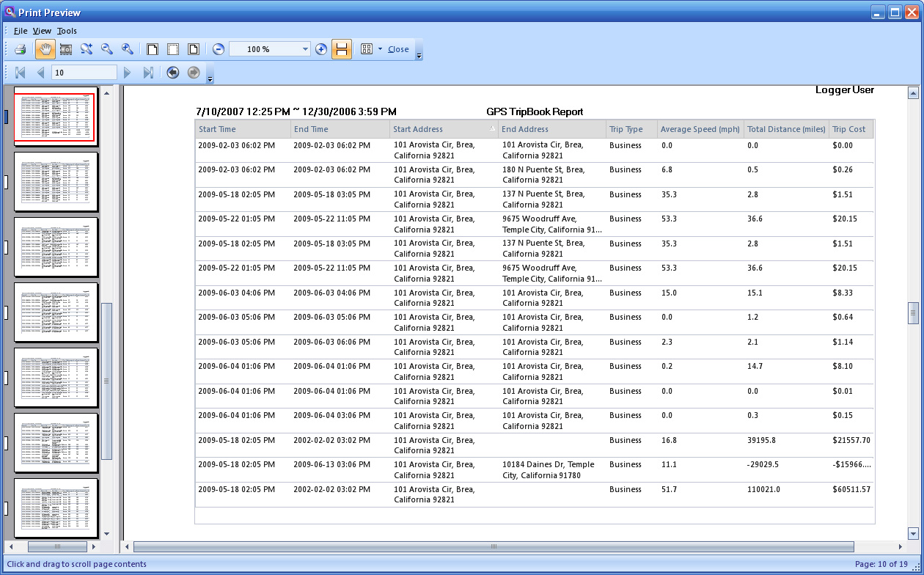Screen dimensions: 924x575
Task: Click the Total Distance (miles) column header
Action: pyautogui.click(x=786, y=129)
